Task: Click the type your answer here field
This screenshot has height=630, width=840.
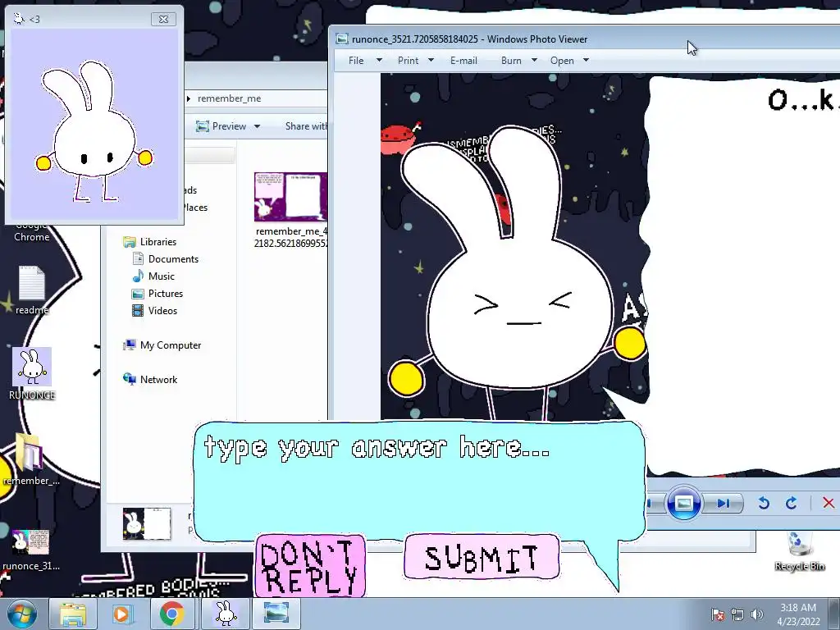Action: [419, 481]
